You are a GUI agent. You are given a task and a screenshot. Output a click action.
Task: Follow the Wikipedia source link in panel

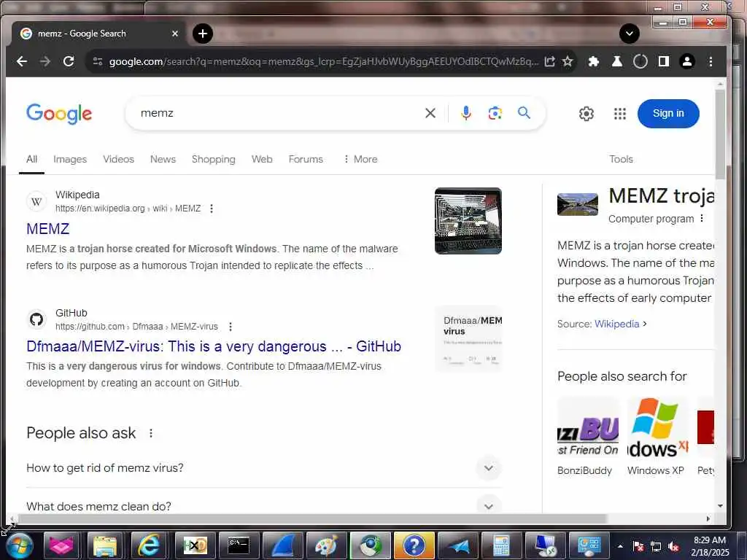[x=617, y=324]
